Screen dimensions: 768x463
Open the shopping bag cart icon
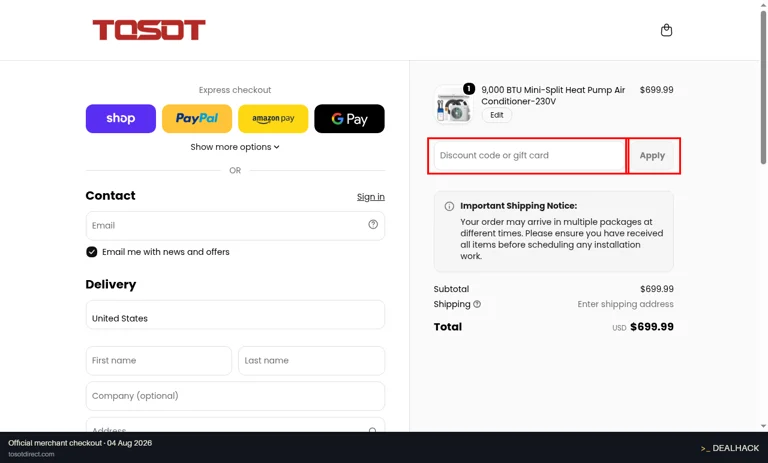click(x=666, y=30)
